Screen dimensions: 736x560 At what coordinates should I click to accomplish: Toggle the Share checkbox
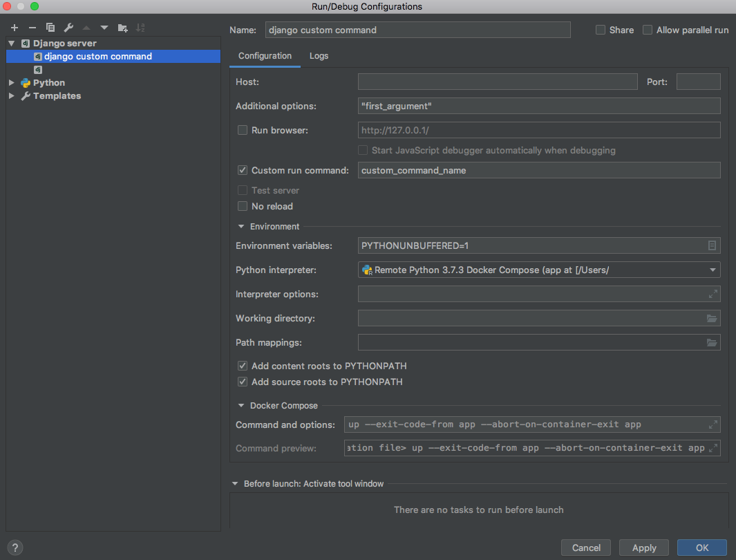600,30
